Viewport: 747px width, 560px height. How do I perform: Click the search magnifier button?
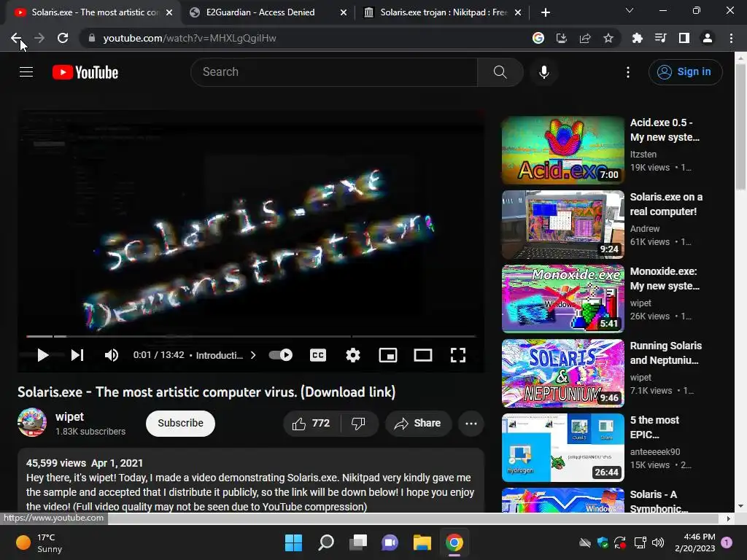(x=500, y=72)
